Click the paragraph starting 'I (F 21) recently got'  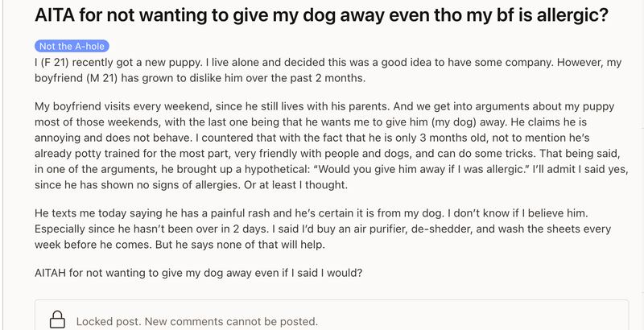pos(328,70)
